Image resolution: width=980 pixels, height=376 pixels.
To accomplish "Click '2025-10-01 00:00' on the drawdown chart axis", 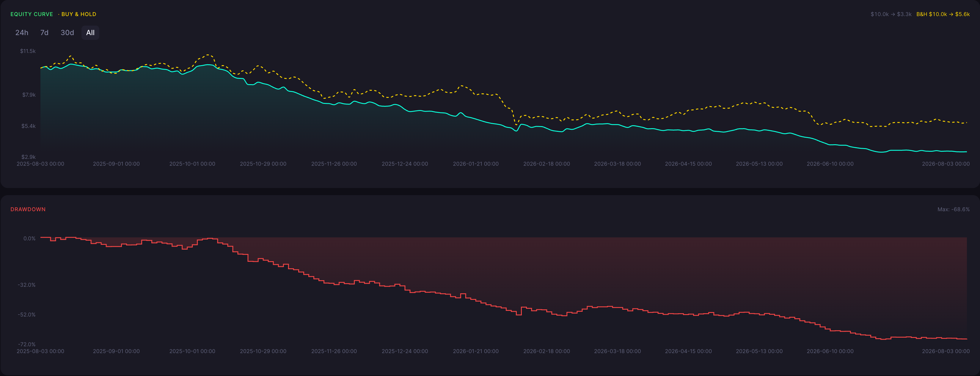I will (x=192, y=351).
